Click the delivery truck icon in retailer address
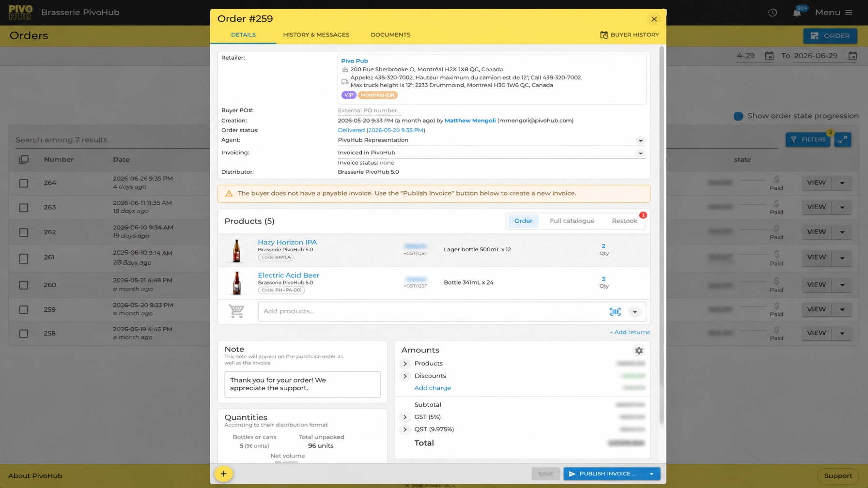 click(345, 82)
